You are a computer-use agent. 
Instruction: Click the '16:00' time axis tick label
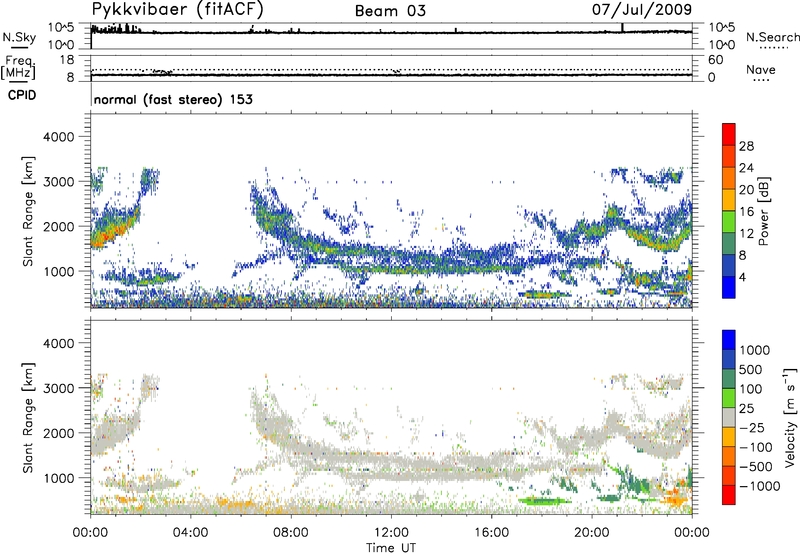point(491,533)
